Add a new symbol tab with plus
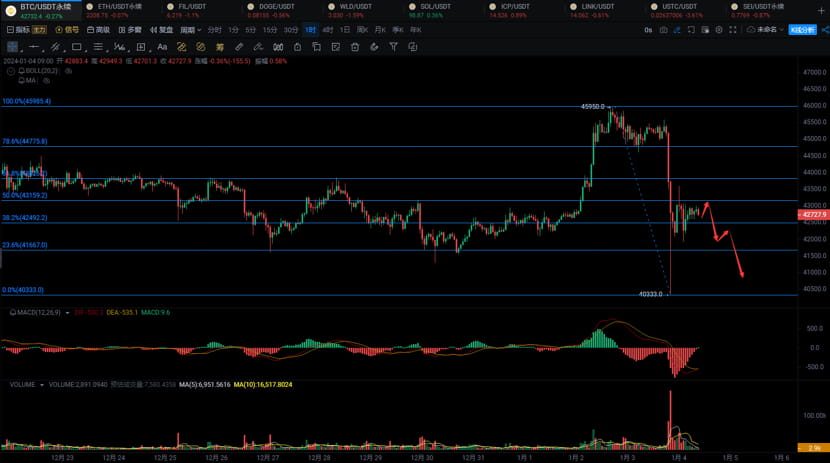830x463 pixels. point(821,11)
